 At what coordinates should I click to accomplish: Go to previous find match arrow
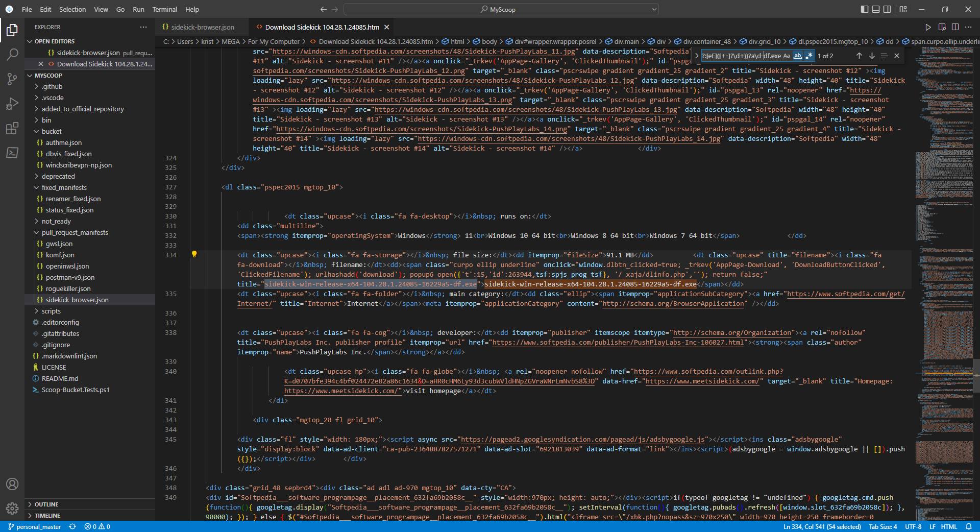[859, 56]
